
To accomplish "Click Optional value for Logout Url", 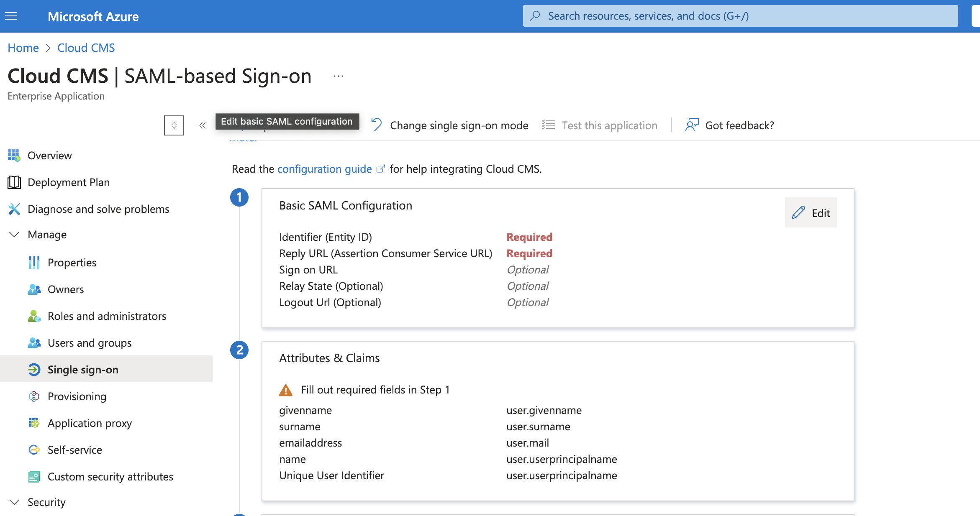I will tap(528, 302).
